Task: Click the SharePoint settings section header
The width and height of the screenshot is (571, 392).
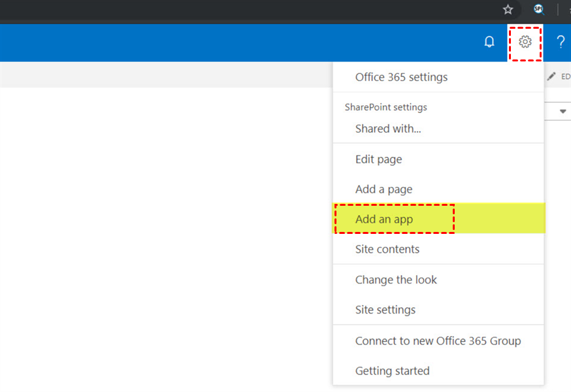Action: click(385, 107)
